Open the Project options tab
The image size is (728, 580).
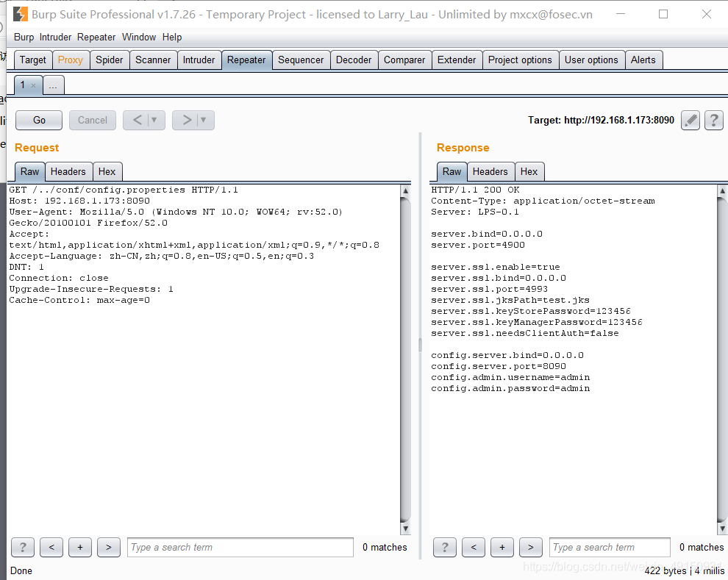520,60
